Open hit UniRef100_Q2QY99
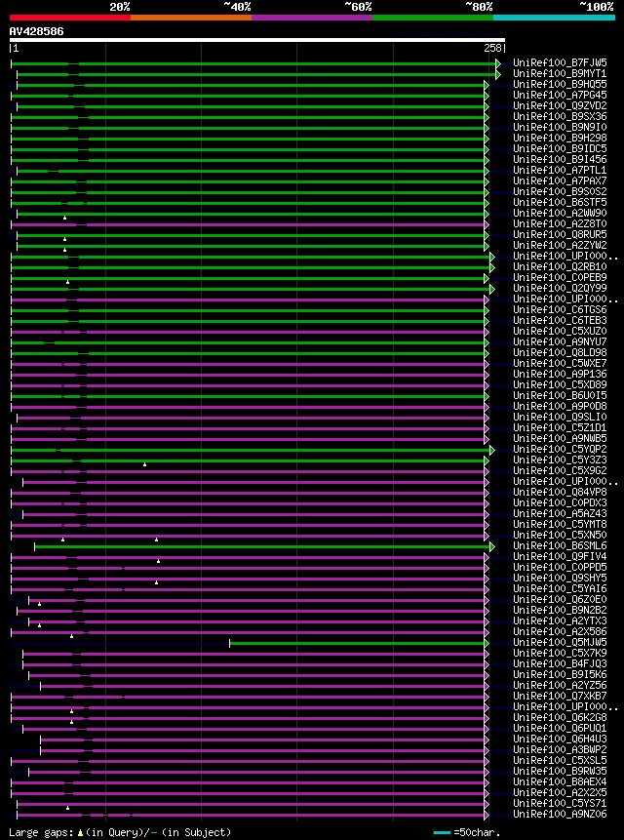The height and width of the screenshot is (840, 624). [x=560, y=288]
